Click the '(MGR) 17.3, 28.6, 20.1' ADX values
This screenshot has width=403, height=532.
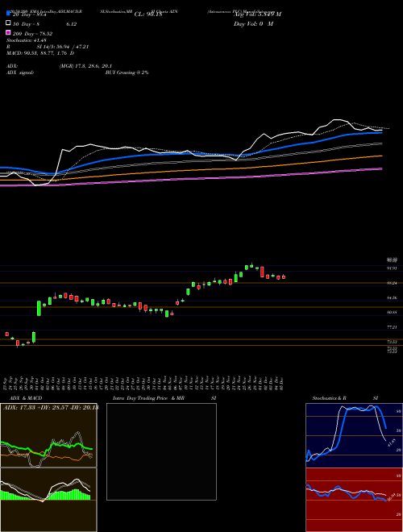[85, 66]
